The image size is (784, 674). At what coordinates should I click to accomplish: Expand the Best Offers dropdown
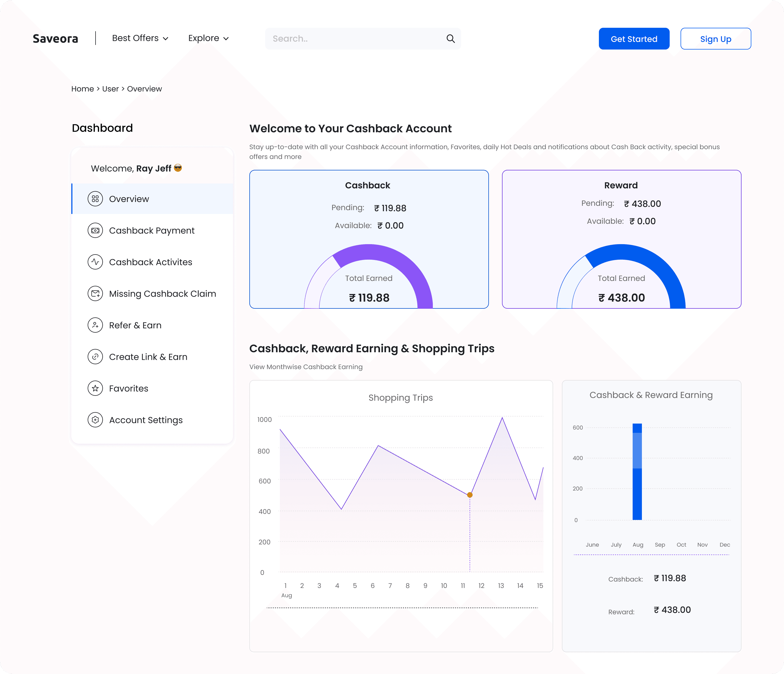[140, 38]
